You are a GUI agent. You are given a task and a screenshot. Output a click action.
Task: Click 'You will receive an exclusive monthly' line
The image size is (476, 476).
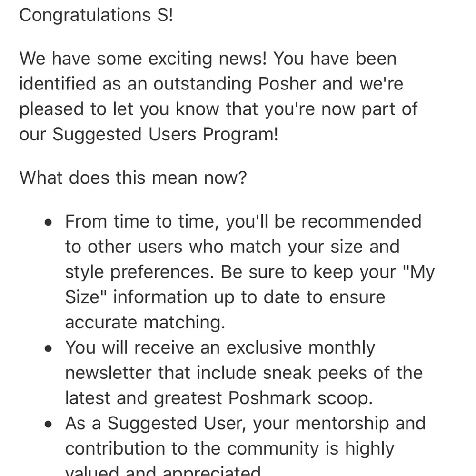tap(220, 347)
